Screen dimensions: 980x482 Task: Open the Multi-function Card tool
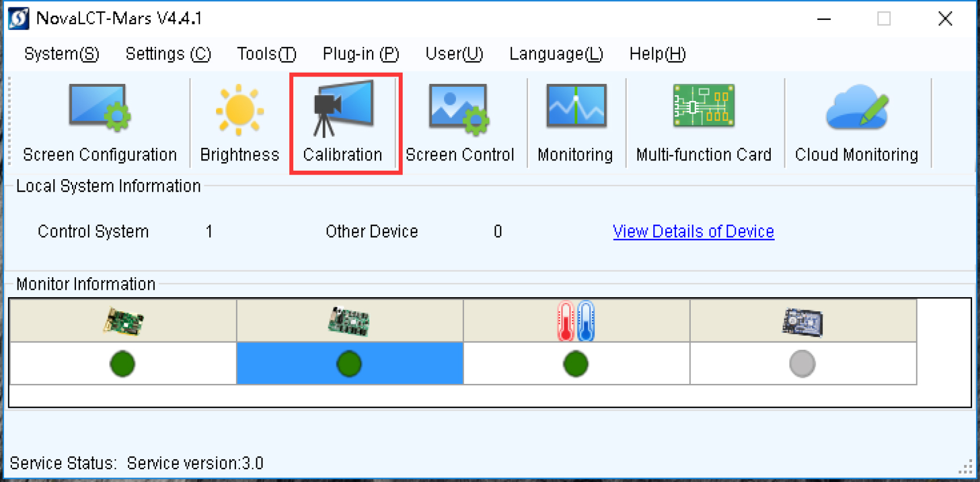704,122
